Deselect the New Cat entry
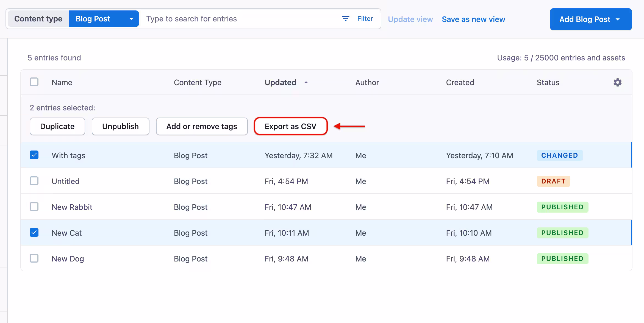Image resolution: width=644 pixels, height=323 pixels. pyautogui.click(x=34, y=233)
